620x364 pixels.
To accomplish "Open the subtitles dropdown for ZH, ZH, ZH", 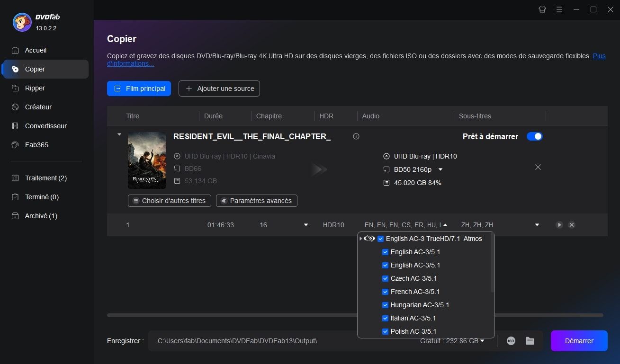I will click(x=537, y=225).
